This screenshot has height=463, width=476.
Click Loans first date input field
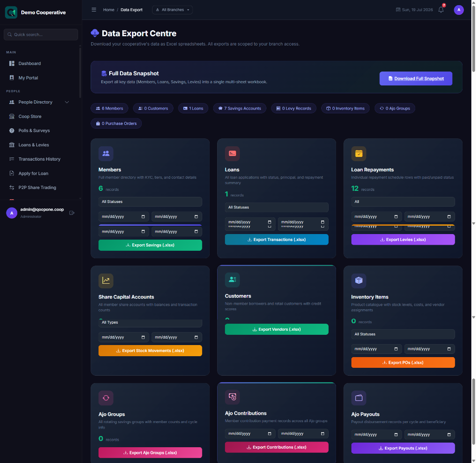tap(250, 222)
